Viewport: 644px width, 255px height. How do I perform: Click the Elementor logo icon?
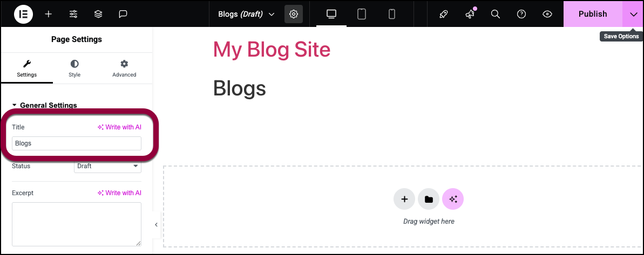(23, 14)
